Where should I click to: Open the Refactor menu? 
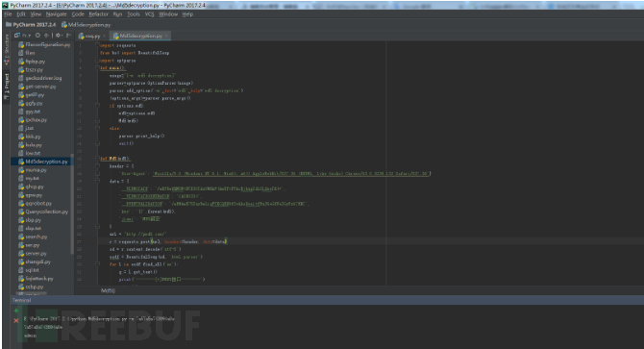pyautogui.click(x=99, y=14)
